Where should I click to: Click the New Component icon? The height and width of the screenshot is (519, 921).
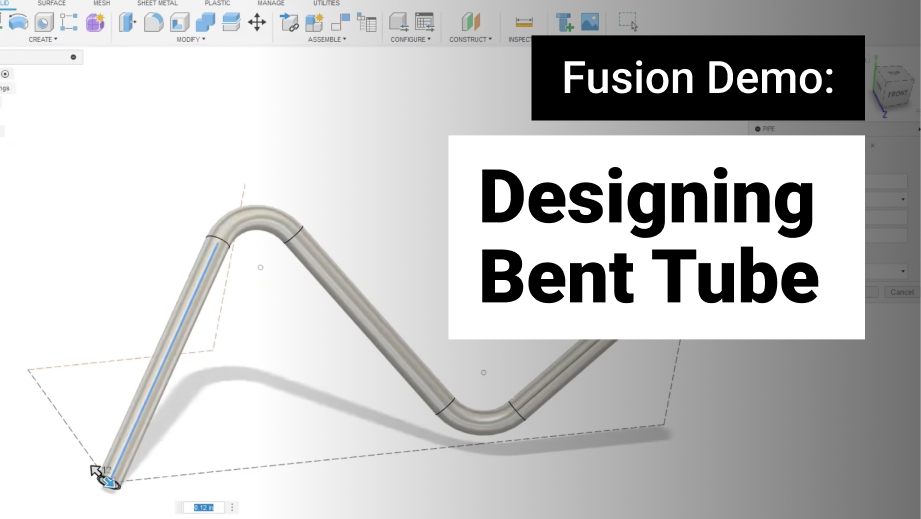pyautogui.click(x=315, y=22)
